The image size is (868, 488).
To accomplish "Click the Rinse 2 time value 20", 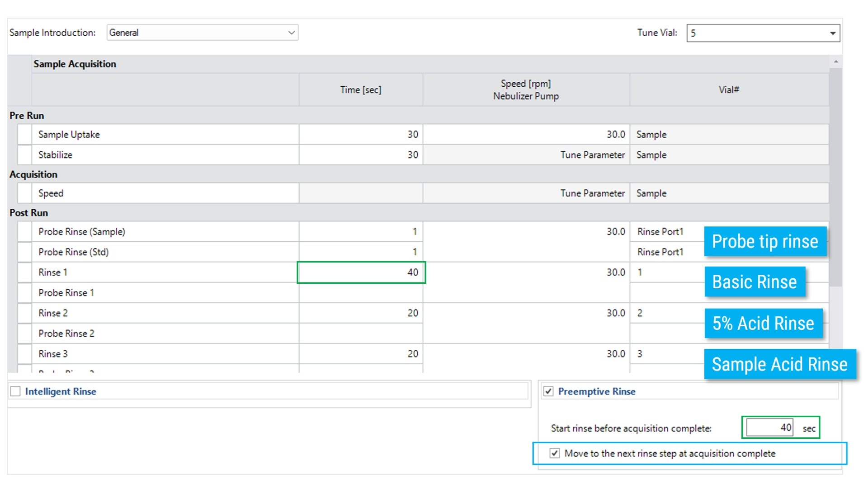I will click(x=361, y=313).
